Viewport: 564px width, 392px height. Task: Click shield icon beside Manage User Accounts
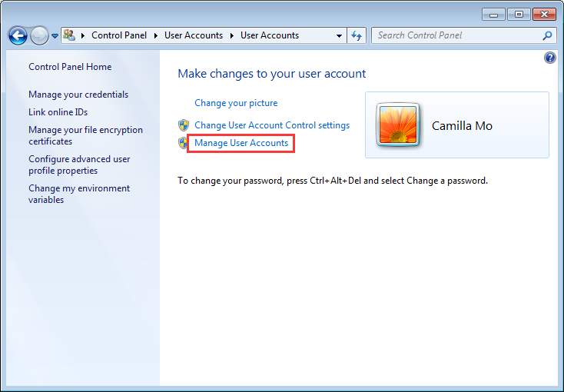click(x=183, y=143)
